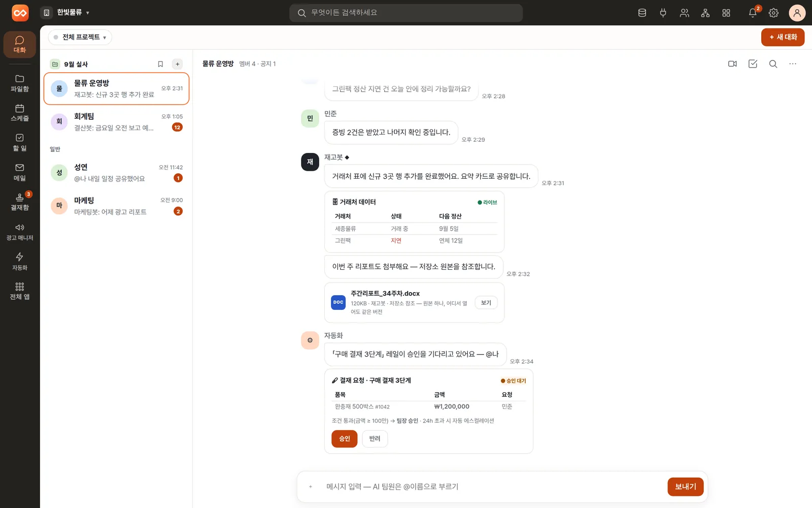The height and width of the screenshot is (508, 812).
Task: Open user profile avatar
Action: pyautogui.click(x=797, y=13)
